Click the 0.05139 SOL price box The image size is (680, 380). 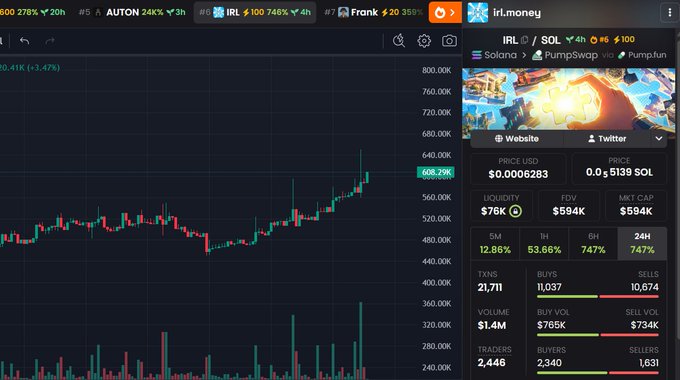tap(619, 169)
